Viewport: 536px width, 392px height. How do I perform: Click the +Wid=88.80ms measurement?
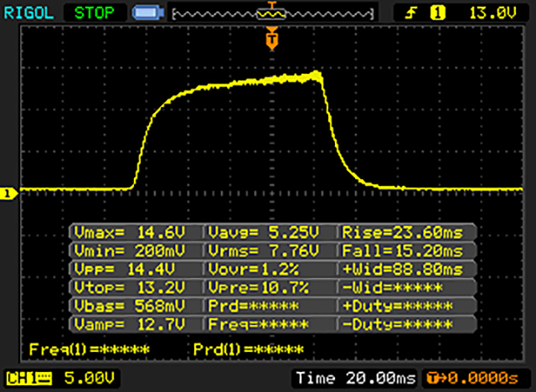(x=403, y=270)
